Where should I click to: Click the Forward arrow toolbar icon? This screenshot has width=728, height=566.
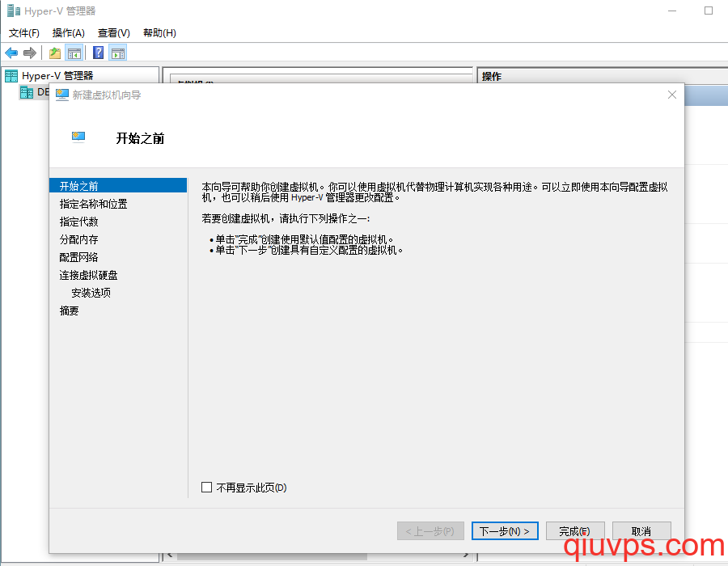(x=30, y=53)
